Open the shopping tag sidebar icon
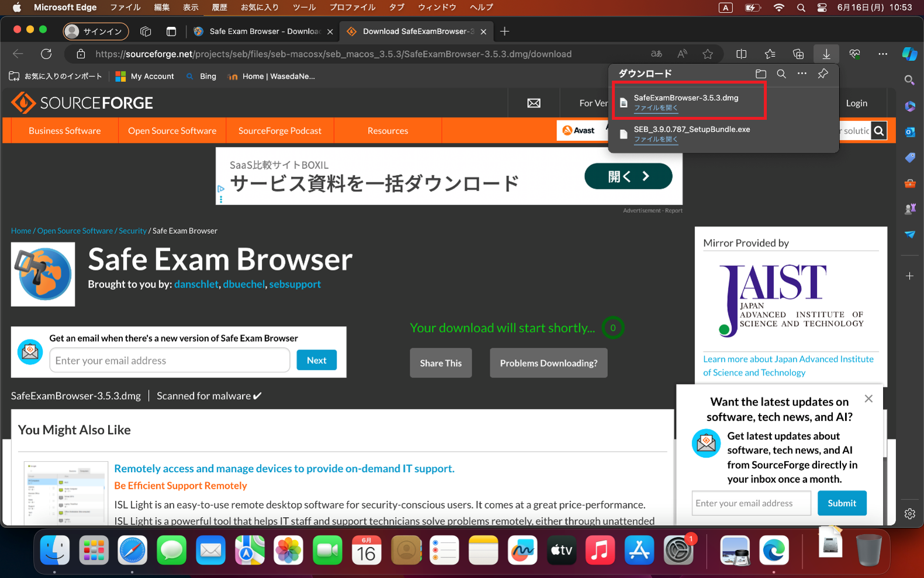Screen dimensions: 924x578 (909, 157)
